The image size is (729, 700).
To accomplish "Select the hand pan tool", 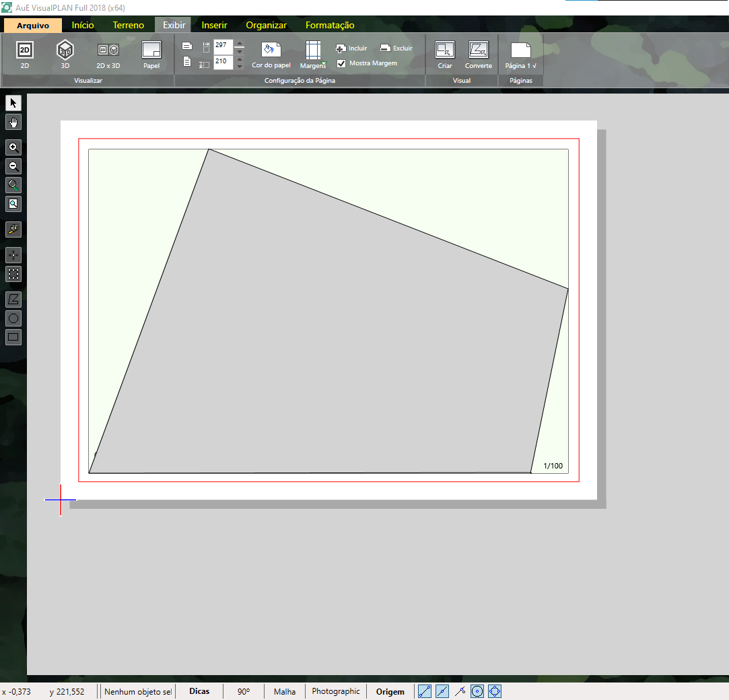I will [13, 122].
